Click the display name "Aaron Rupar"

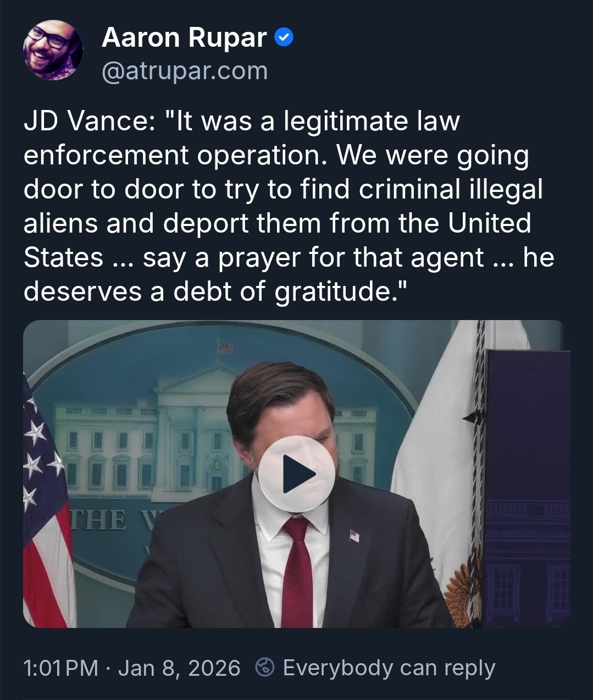(x=184, y=38)
